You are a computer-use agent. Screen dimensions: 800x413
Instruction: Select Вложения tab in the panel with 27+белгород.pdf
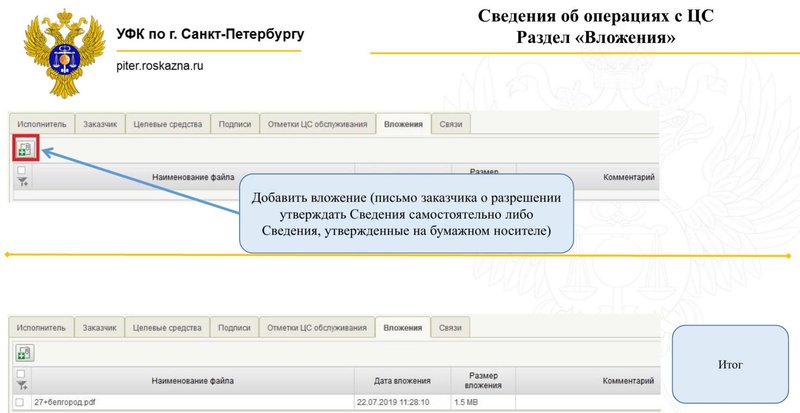[x=403, y=328]
